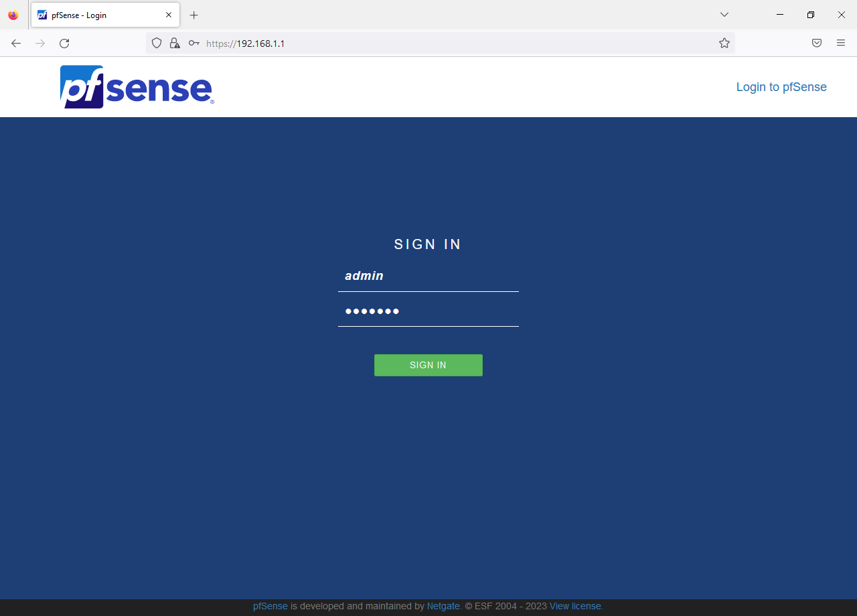Image resolution: width=857 pixels, height=616 pixels.
Task: Open the Save to Pocket icon
Action: (x=817, y=44)
